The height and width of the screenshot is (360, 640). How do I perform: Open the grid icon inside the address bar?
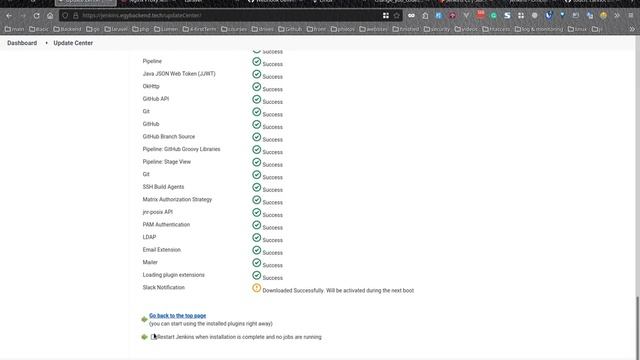click(386, 16)
